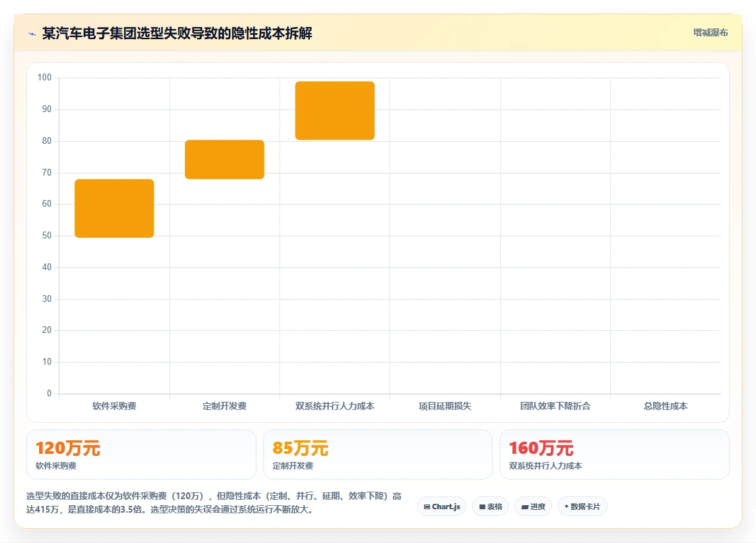Select the 数据卡片 tag pill
Image resolution: width=756 pixels, height=543 pixels.
pos(583,507)
